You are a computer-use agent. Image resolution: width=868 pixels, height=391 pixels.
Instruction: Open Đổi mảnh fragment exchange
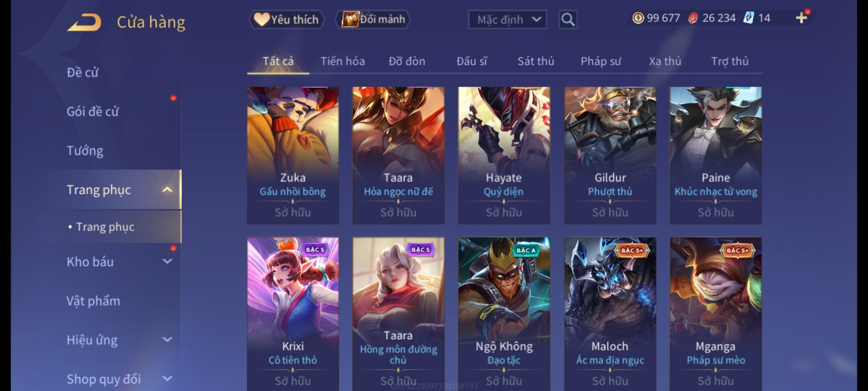tap(373, 20)
